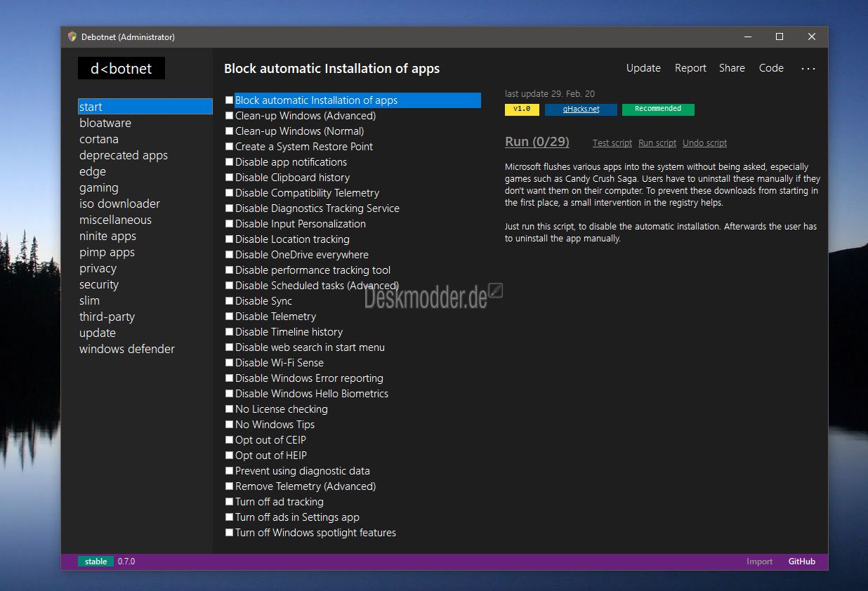Open the slim category
This screenshot has width=868, height=591.
coord(89,300)
